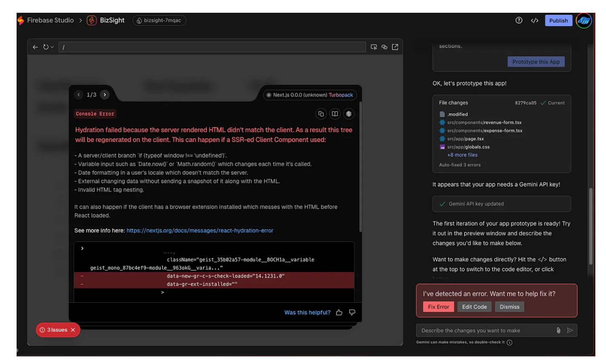This screenshot has width=606, height=364.
Task: Open preview in a new window
Action: [395, 47]
